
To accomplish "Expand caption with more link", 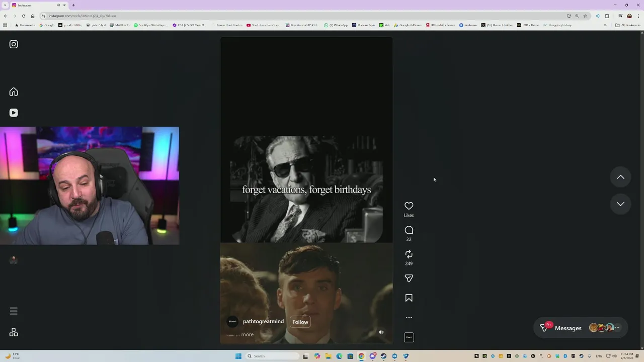I will click(x=248, y=335).
